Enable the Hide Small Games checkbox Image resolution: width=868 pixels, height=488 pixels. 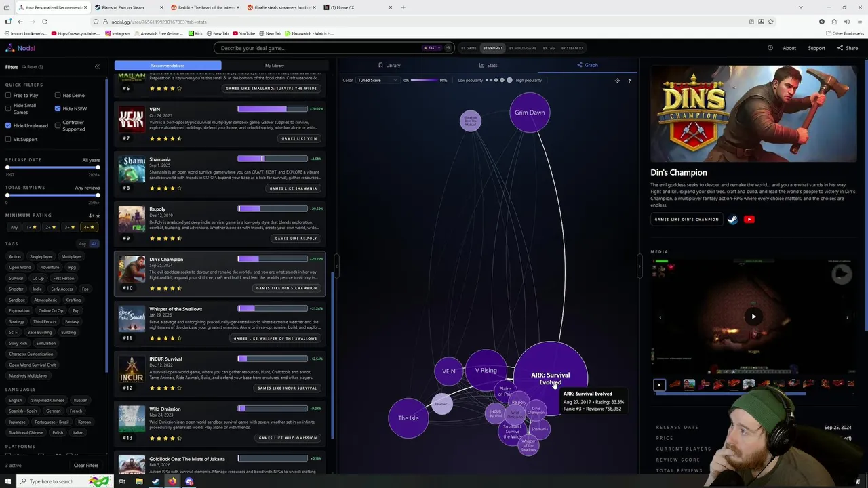pos(8,108)
